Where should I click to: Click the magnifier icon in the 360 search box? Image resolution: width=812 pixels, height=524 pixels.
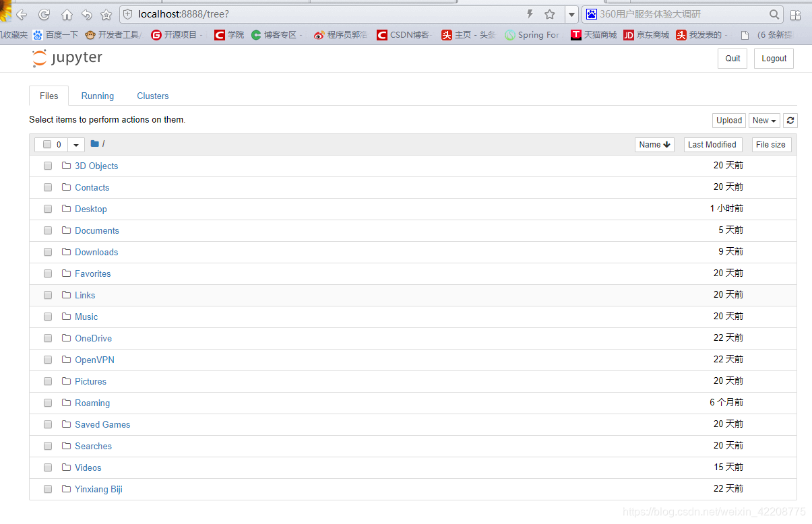pyautogui.click(x=774, y=14)
